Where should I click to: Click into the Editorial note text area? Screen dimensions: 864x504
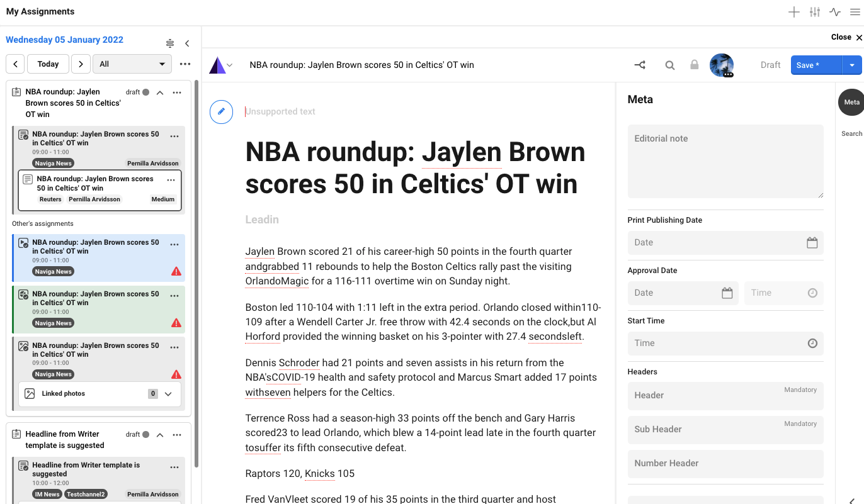[725, 162]
